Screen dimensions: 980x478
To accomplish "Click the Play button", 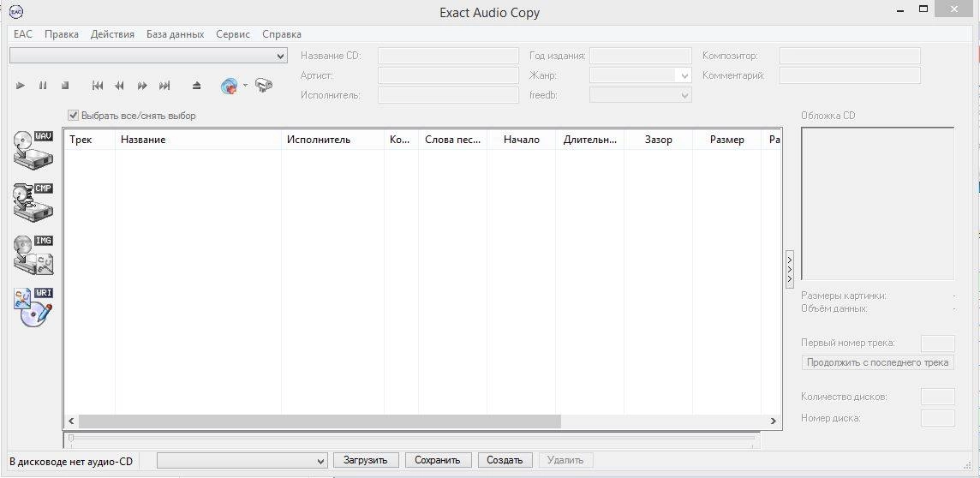I will click(x=21, y=86).
